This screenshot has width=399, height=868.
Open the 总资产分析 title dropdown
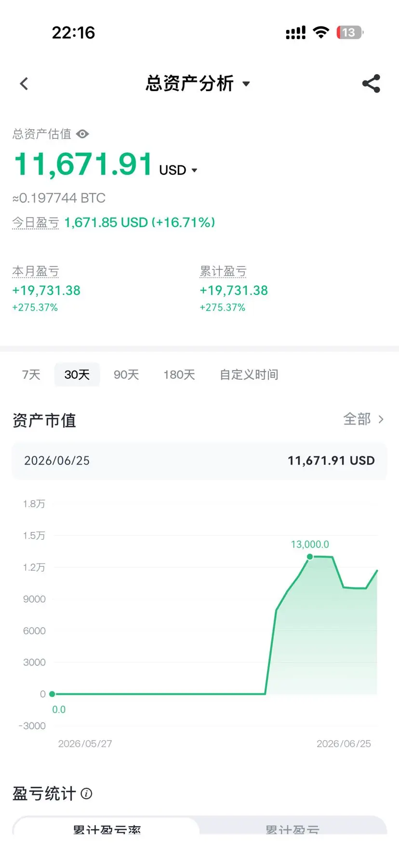198,83
